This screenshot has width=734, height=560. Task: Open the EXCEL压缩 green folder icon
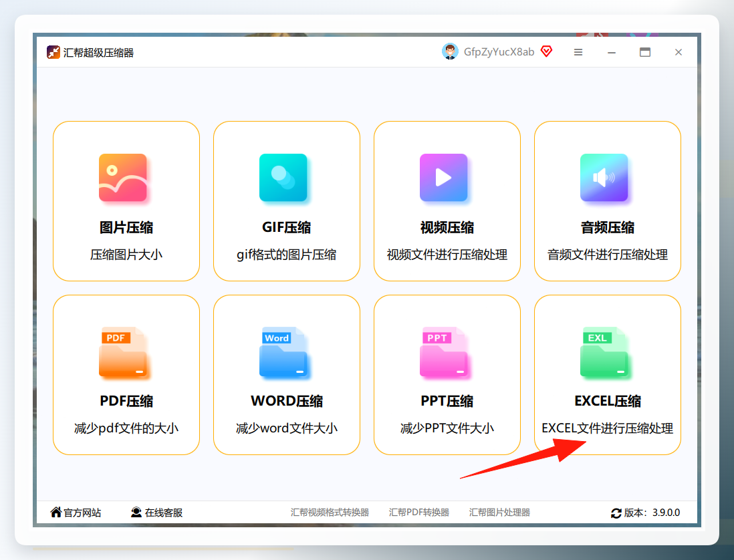604,352
